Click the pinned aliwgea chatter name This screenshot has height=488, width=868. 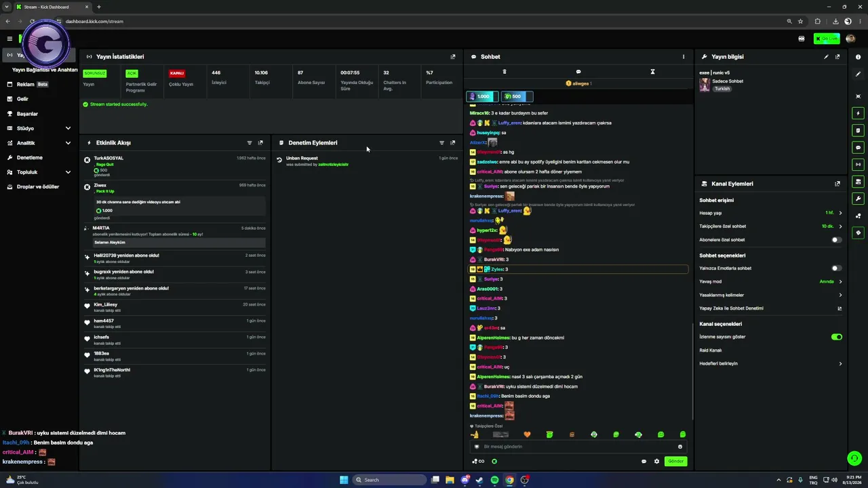(x=579, y=83)
